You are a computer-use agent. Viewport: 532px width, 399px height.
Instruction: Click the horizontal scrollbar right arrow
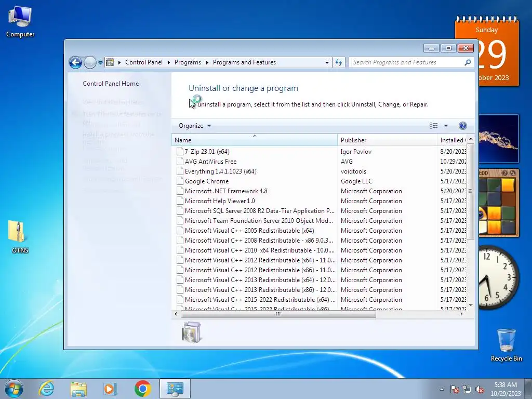point(461,314)
